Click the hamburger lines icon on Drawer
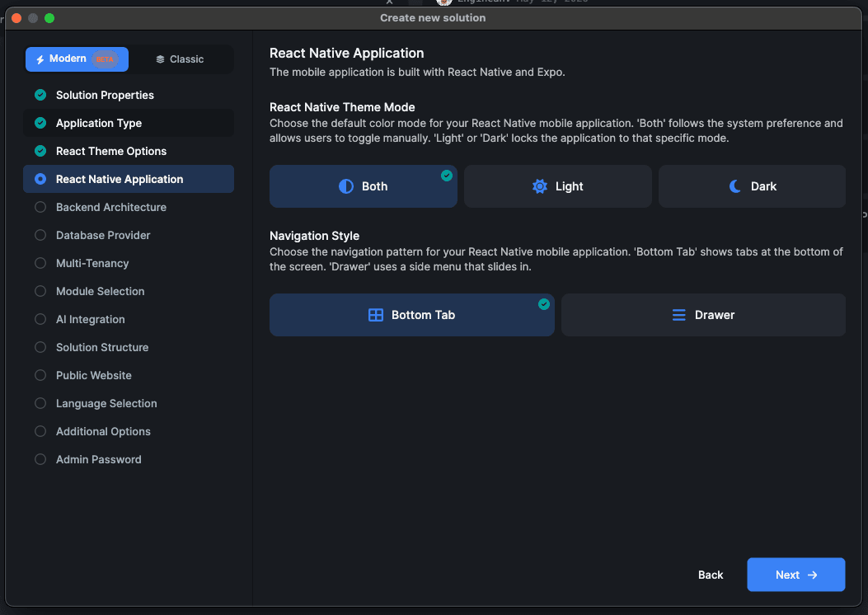 678,315
